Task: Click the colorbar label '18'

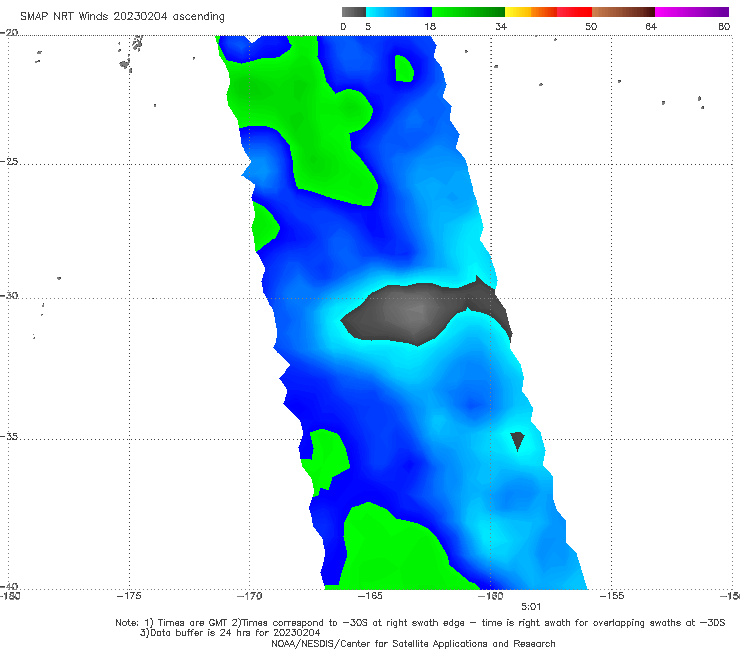Action: pos(430,26)
